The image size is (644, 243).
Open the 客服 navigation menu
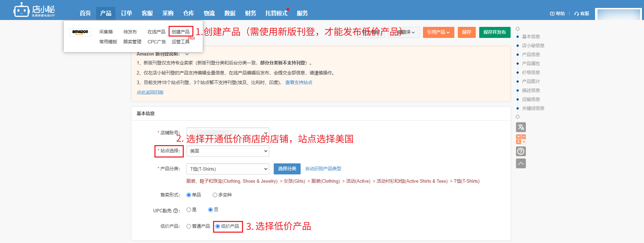click(147, 13)
